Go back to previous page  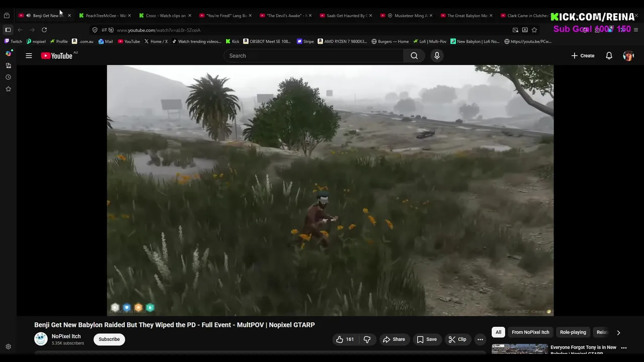pyautogui.click(x=20, y=30)
